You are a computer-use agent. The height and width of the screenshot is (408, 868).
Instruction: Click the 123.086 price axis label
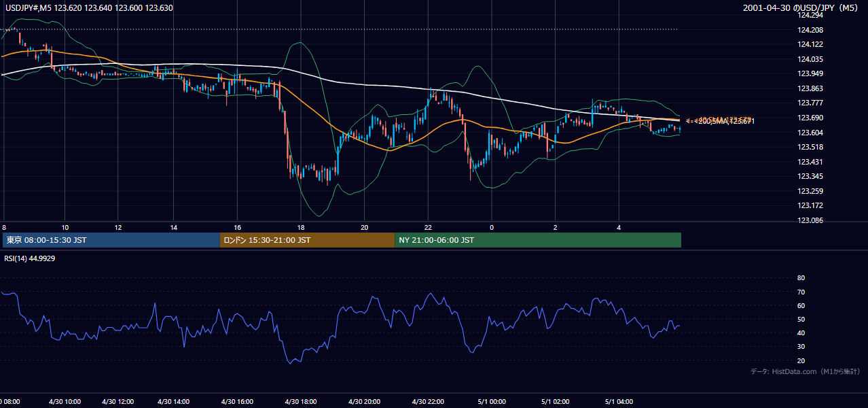(x=810, y=220)
